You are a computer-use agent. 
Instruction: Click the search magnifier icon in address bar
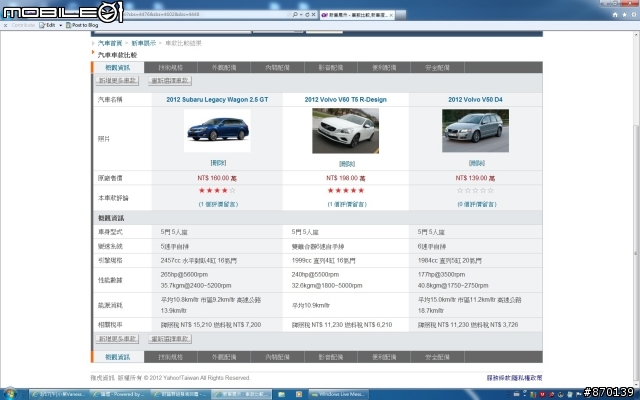[295, 15]
